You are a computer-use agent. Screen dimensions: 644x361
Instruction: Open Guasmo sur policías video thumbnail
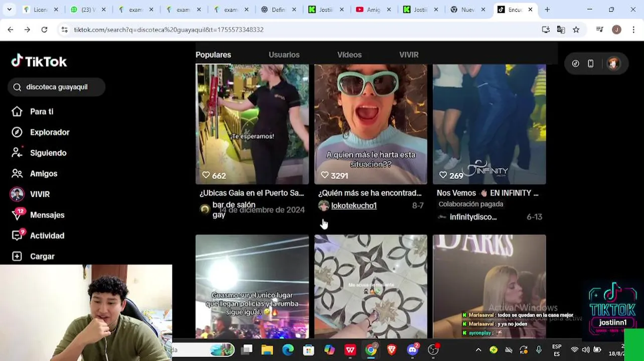coord(252,286)
